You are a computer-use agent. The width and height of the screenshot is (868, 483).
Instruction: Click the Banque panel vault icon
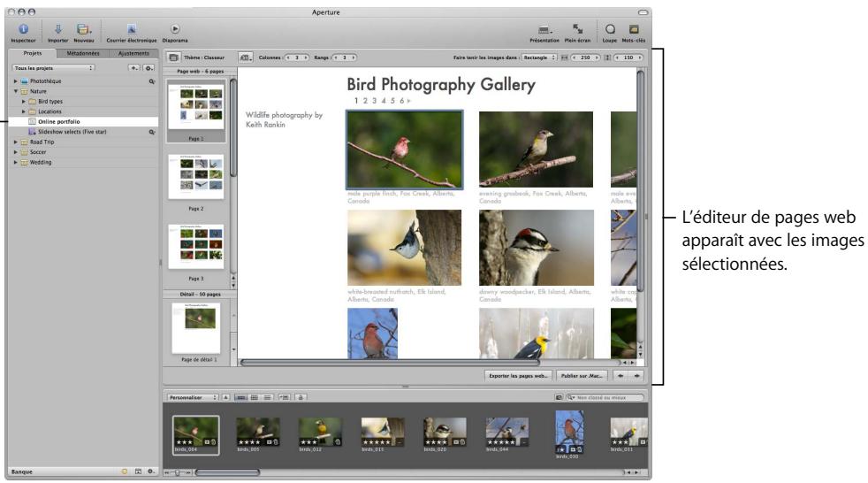138,471
